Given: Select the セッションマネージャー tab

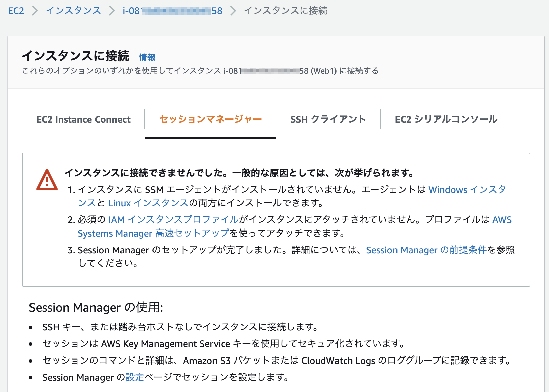Looking at the screenshot, I should point(210,119).
